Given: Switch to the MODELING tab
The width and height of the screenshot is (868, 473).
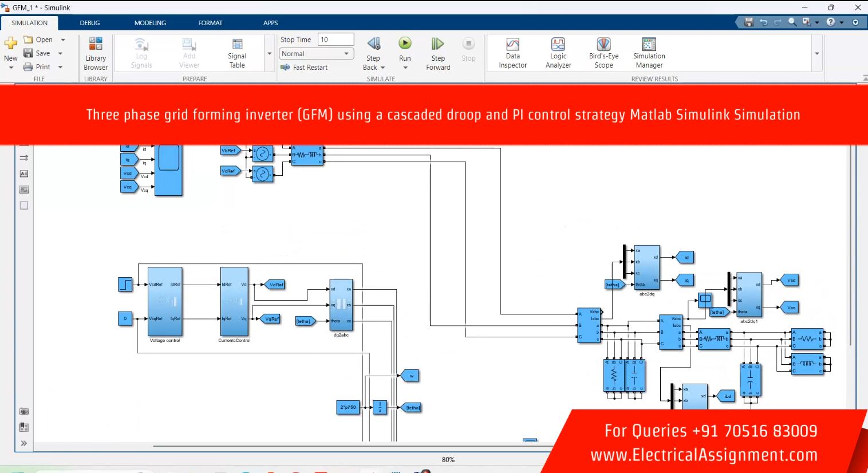Looking at the screenshot, I should coord(150,23).
